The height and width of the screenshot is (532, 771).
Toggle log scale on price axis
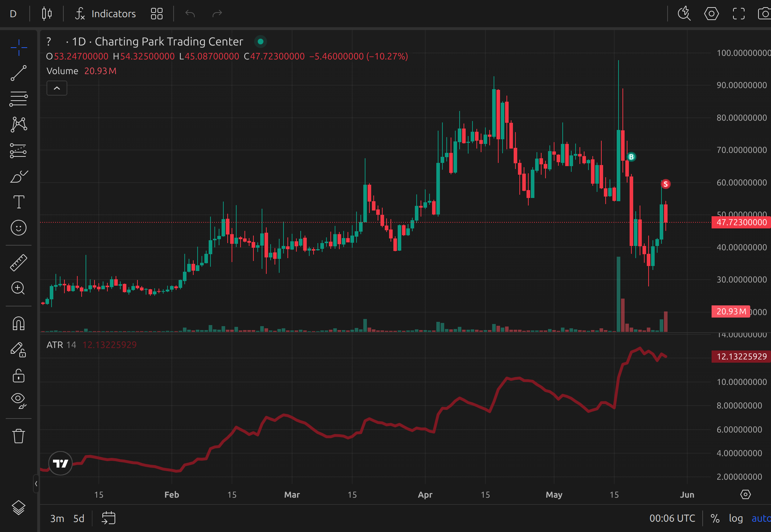736,518
